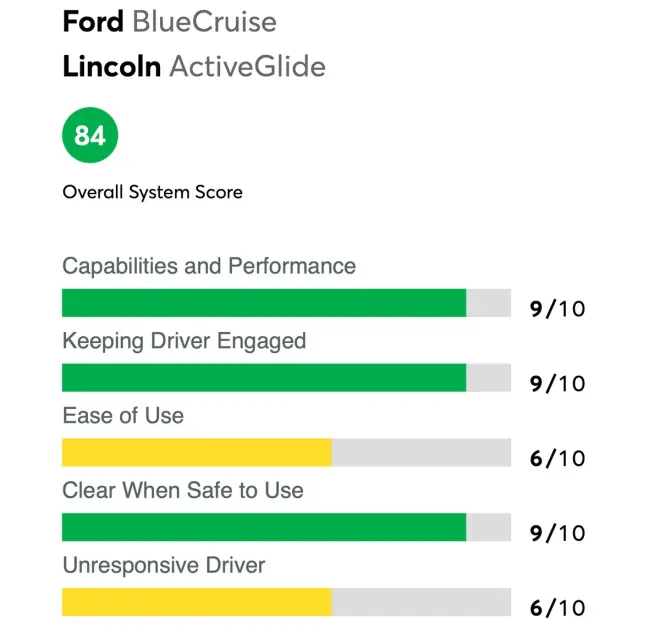Screen dimensions: 660x630
Task: Click the 6/10 score for Unresponsive Driver
Action: (x=557, y=608)
